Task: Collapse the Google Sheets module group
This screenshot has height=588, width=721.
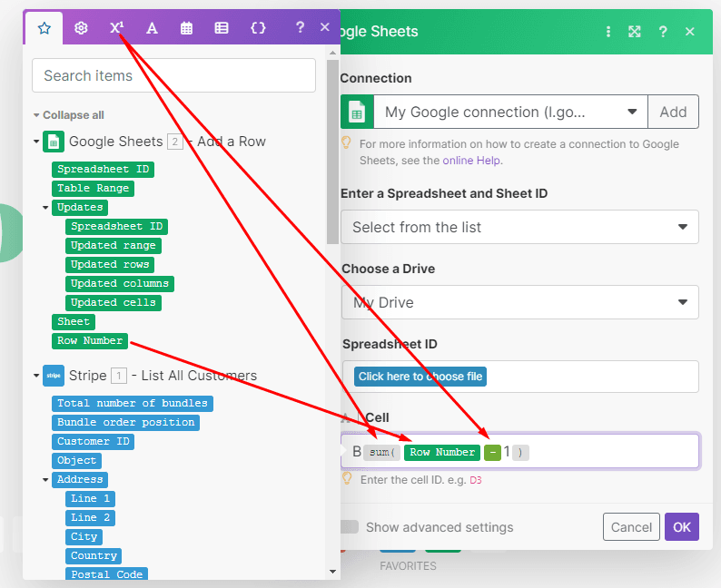Action: 36,142
